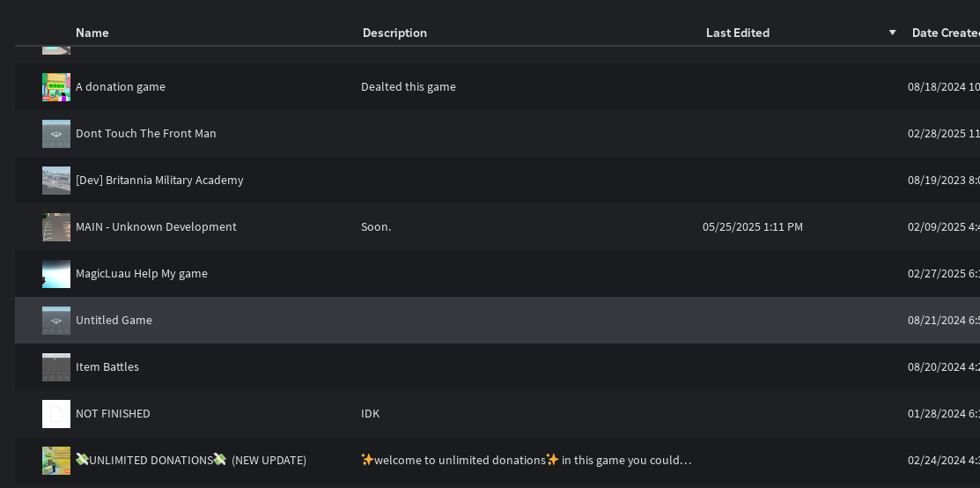Sort by Date Created column header

pos(945,33)
